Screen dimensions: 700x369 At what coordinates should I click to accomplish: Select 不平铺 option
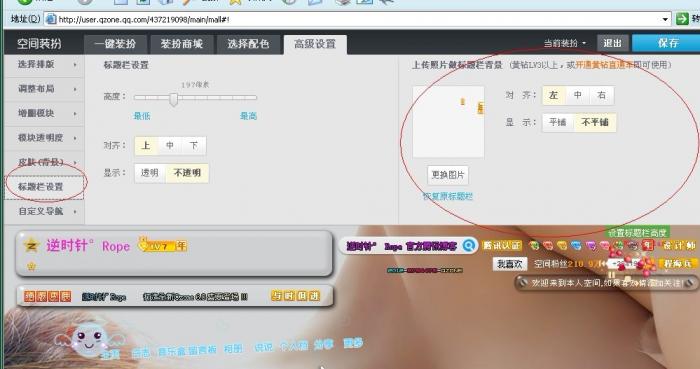point(595,122)
